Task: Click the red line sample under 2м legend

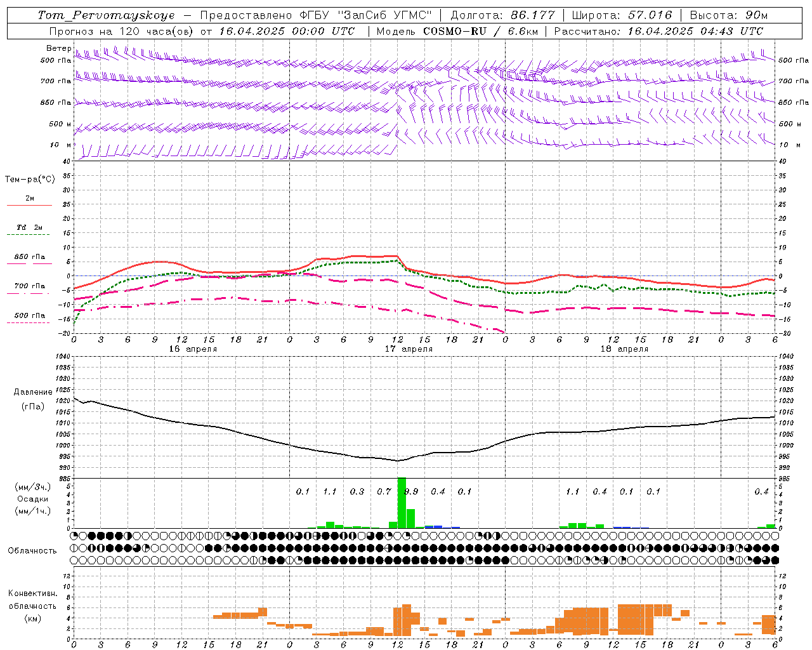Action: (29, 205)
